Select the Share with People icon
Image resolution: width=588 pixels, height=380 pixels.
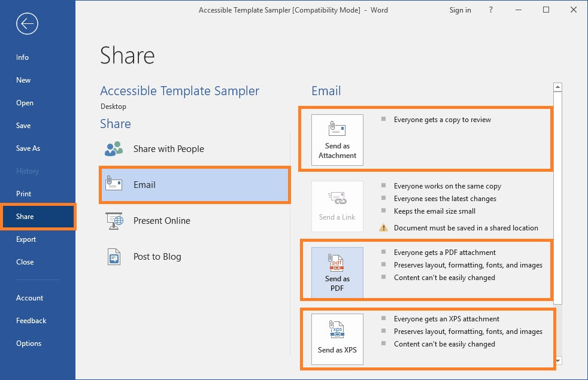click(x=113, y=148)
